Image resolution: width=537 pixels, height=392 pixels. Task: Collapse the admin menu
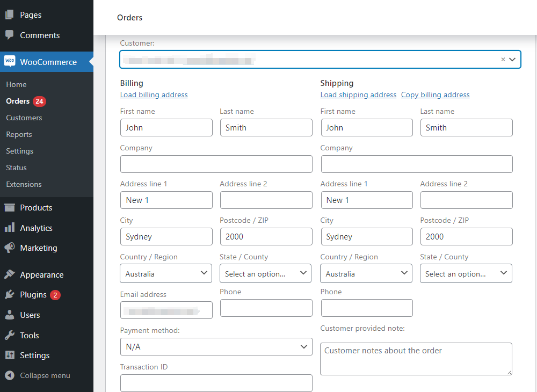(9, 375)
